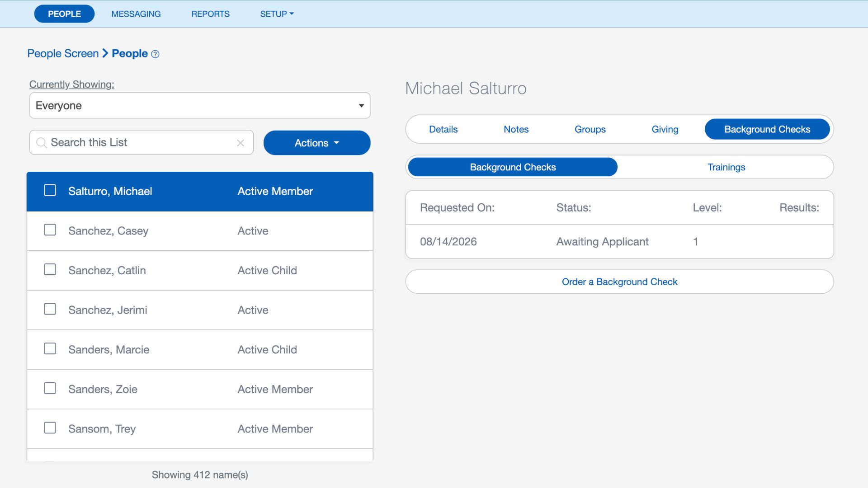This screenshot has width=868, height=488.
Task: Open the Currently Showing Everyone dropdown
Action: [200, 106]
